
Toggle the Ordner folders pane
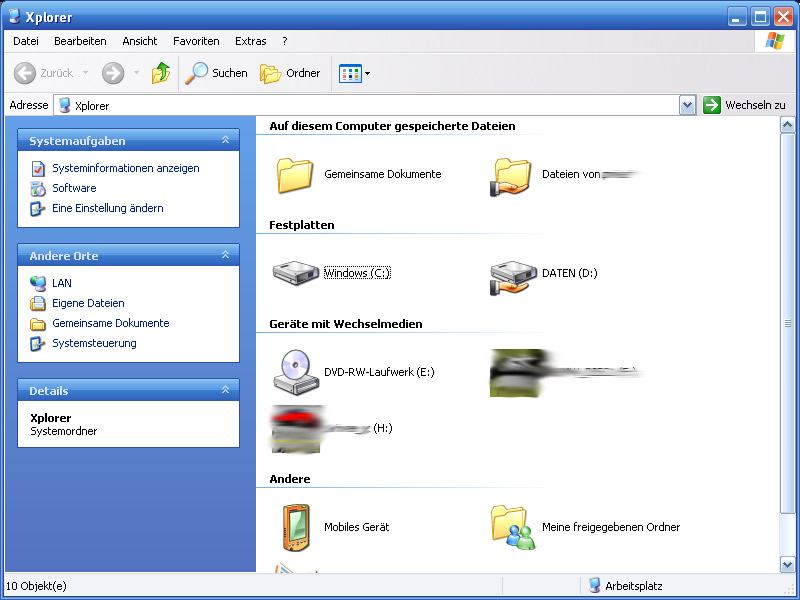[x=290, y=73]
